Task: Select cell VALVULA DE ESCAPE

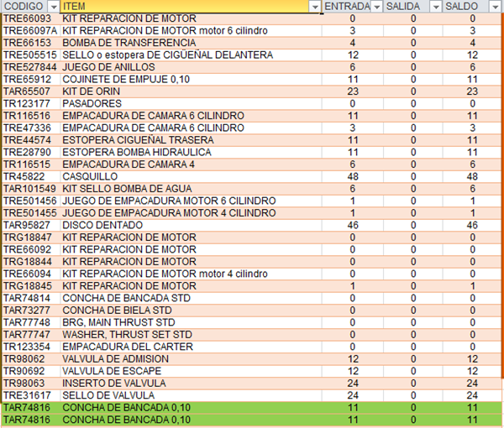Action: pyautogui.click(x=191, y=371)
